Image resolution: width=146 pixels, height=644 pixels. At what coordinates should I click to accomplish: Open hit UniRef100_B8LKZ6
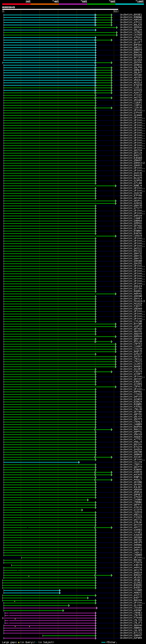(131, 25)
